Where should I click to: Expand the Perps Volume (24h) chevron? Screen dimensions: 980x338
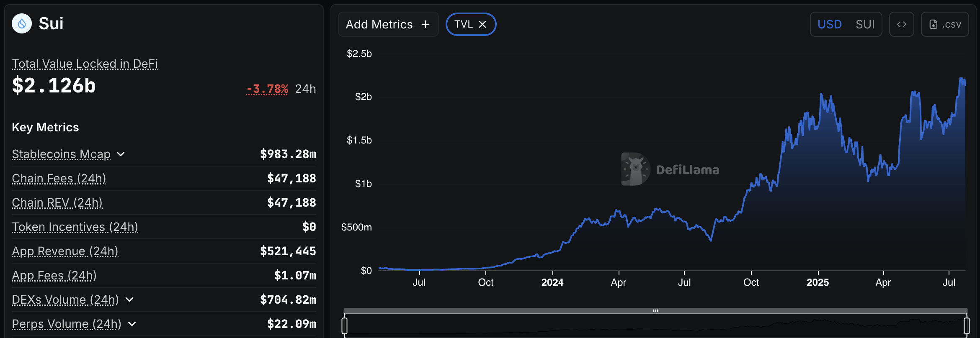[132, 324]
